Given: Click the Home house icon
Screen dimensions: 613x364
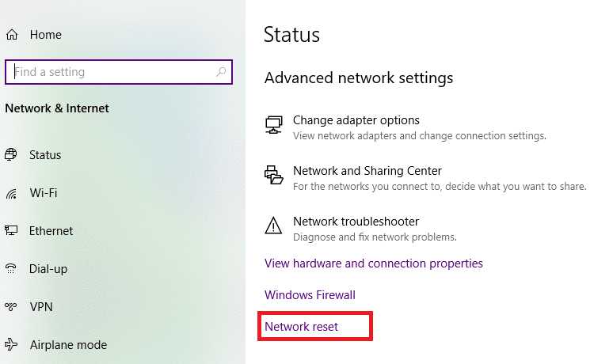Looking at the screenshot, I should pos(12,35).
